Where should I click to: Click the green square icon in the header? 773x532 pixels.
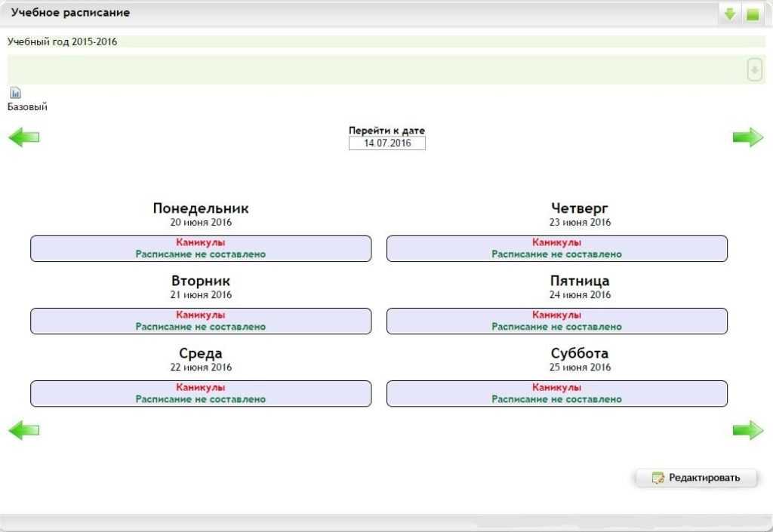pos(752,14)
